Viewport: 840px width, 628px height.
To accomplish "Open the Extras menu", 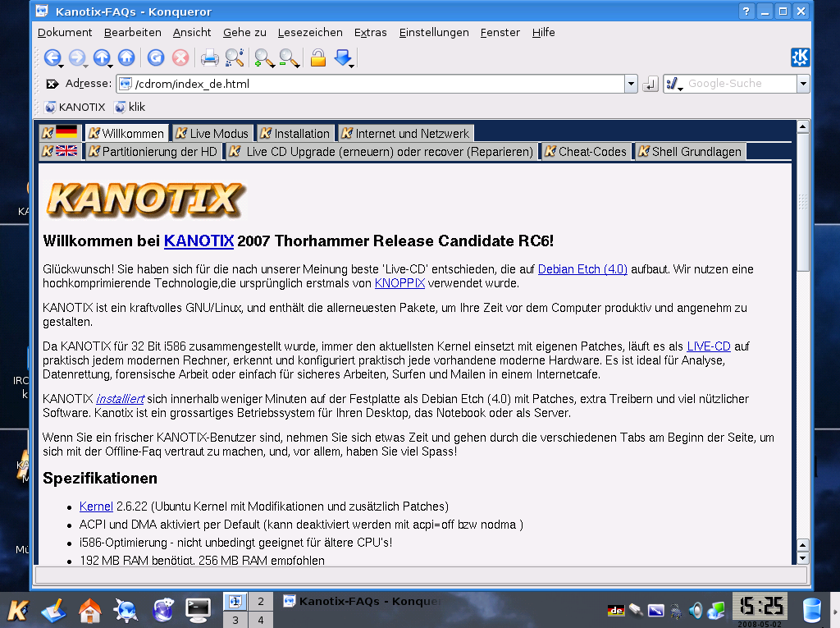I will [x=370, y=32].
